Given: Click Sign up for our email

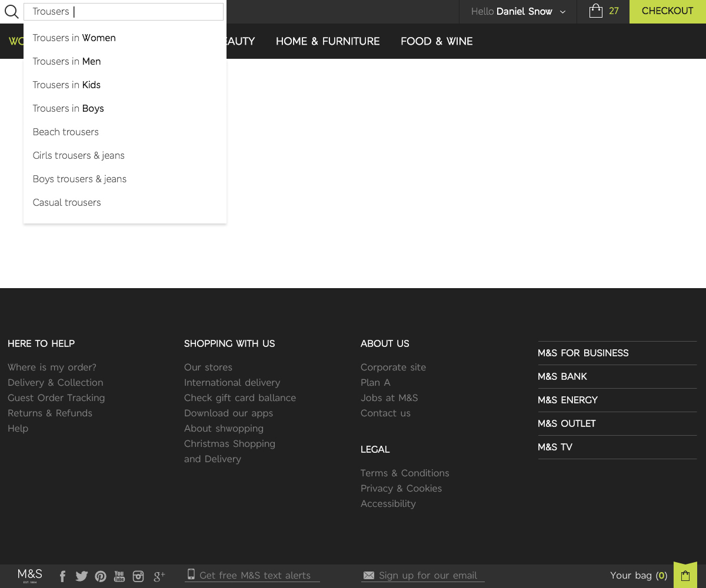Looking at the screenshot, I should point(427,576).
